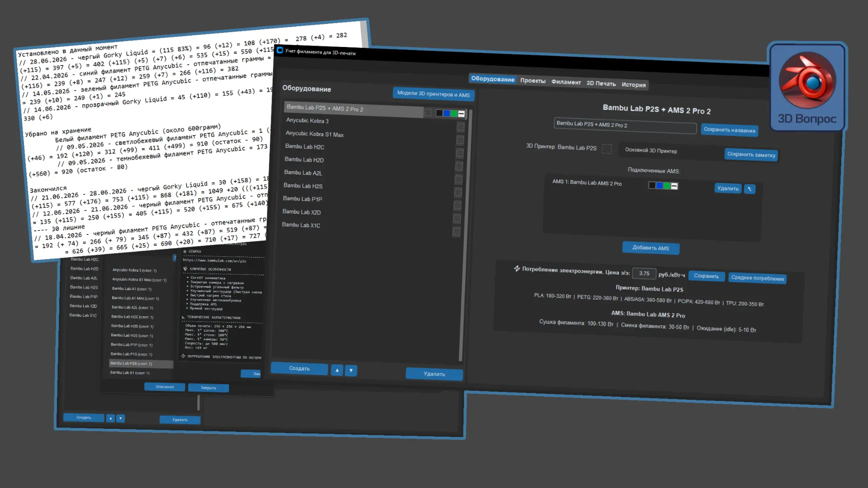Click the globe icon next to ССЫЛКА
This screenshot has width=868, height=488.
[x=185, y=251]
